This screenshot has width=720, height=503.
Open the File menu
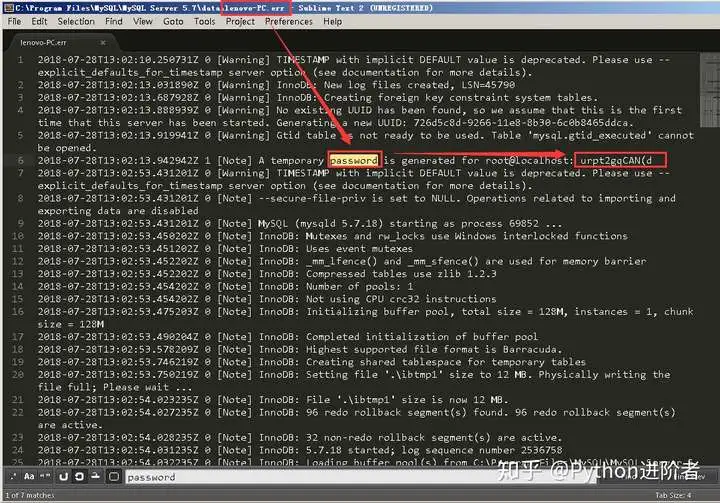[x=15, y=22]
